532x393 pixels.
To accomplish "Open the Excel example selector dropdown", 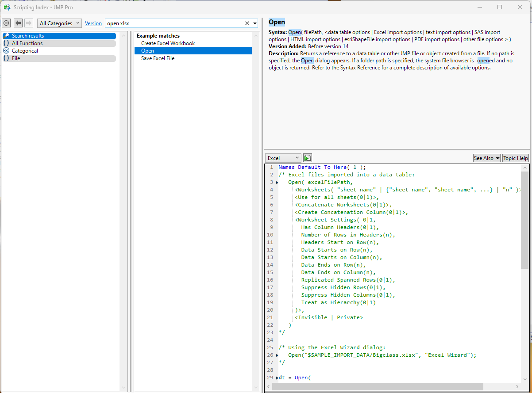I will pos(283,158).
